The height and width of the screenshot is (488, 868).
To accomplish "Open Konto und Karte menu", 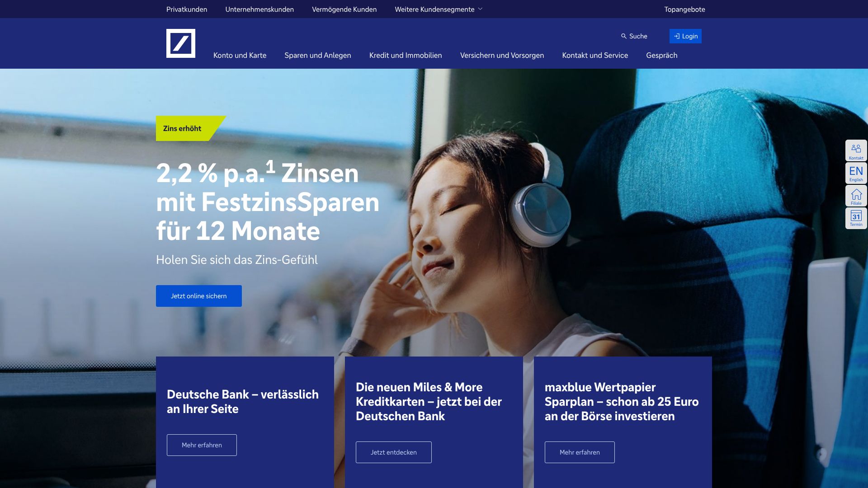I will 240,55.
